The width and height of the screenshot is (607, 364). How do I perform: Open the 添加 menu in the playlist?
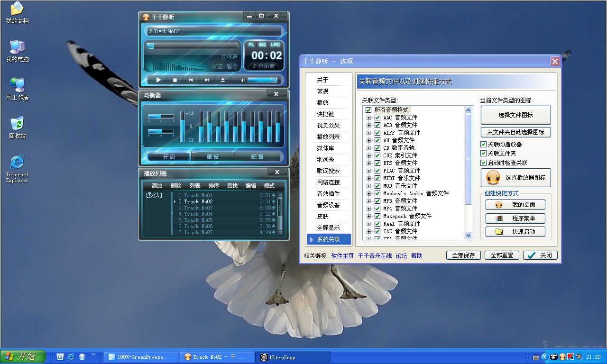click(157, 186)
